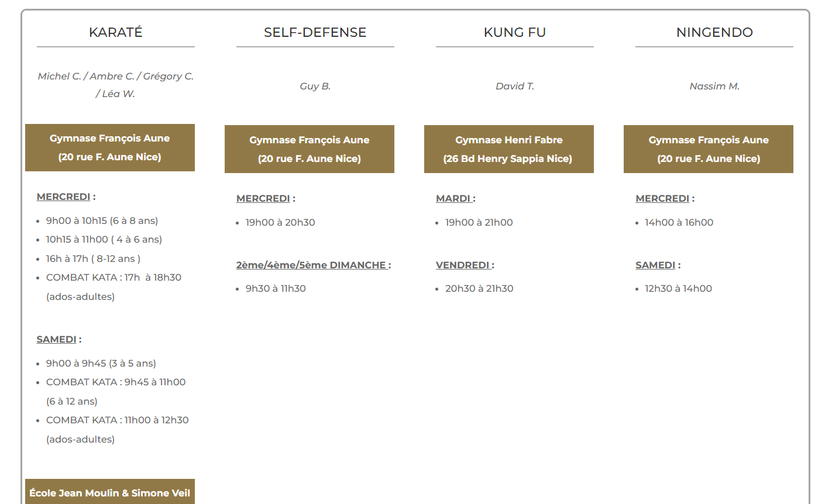
Task: Click 19h00 à 20h30 self-defense slot
Action: (x=280, y=223)
